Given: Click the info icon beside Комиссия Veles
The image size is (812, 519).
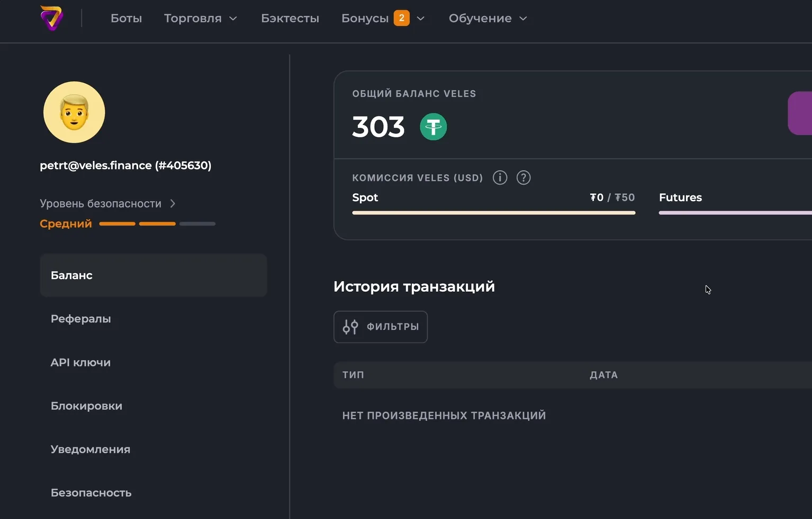Looking at the screenshot, I should [499, 177].
